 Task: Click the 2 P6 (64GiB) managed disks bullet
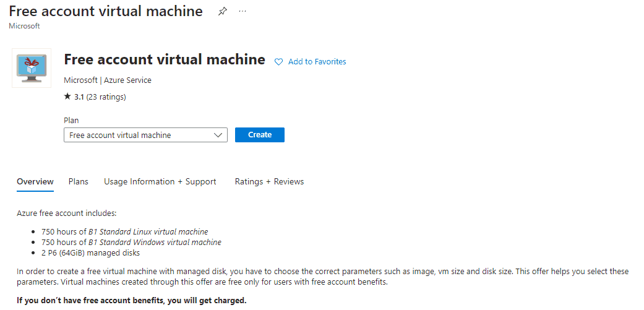[x=91, y=253]
